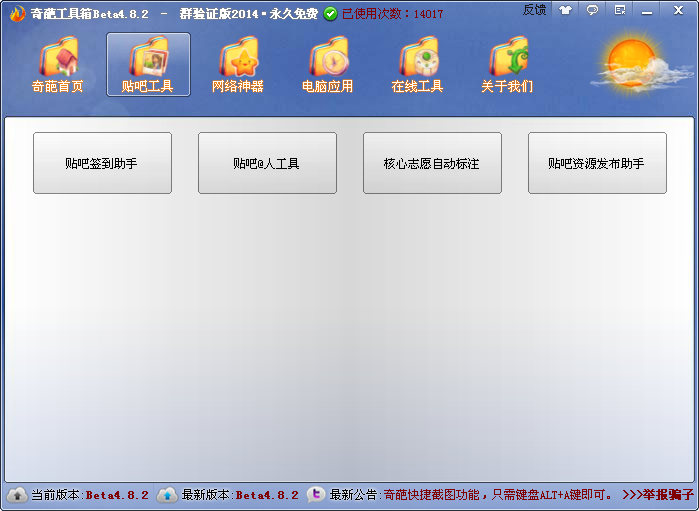Click the 当前版本 Beta4.8.2 text
This screenshot has height=511, width=699.
click(x=90, y=495)
